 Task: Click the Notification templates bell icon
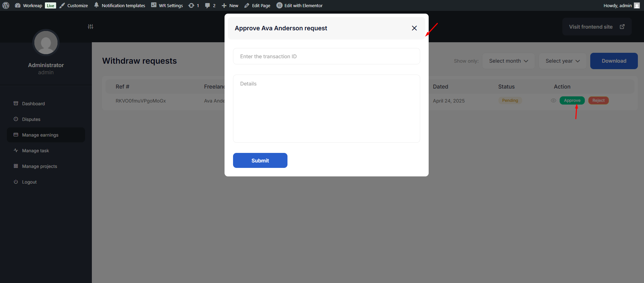tap(97, 5)
